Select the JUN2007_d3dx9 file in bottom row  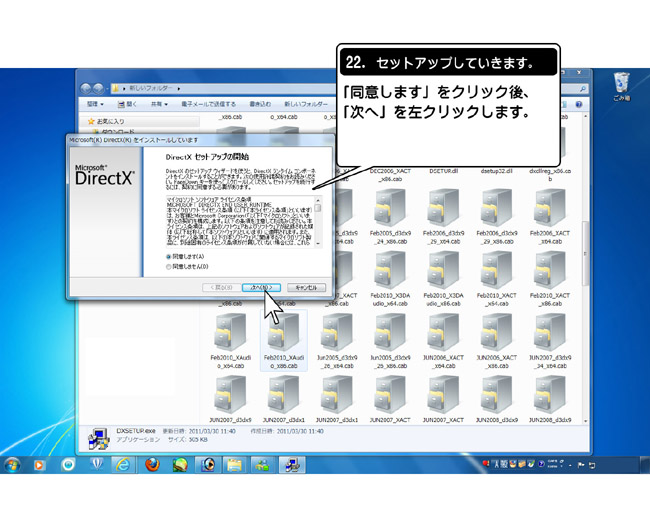[x=230, y=394]
